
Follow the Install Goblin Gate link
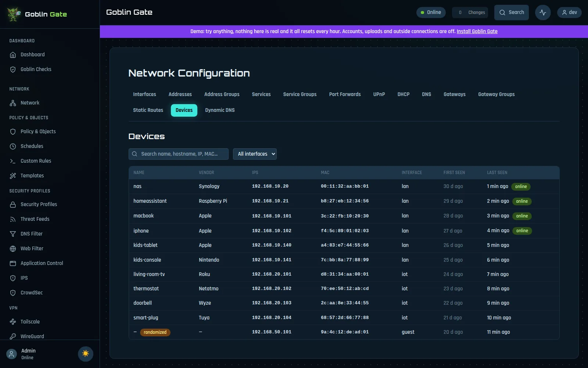477,32
